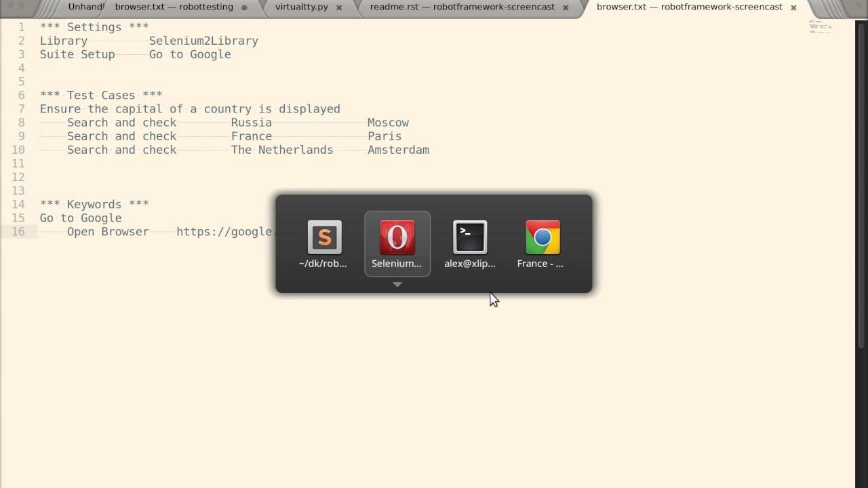The image size is (868, 488).
Task: Click the word "Library" on line 2
Action: [x=64, y=41]
